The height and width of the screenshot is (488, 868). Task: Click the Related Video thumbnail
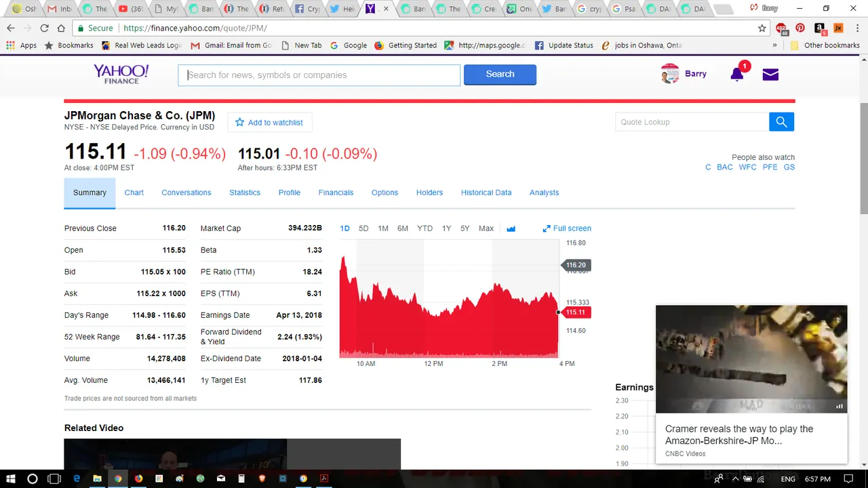tap(232, 454)
